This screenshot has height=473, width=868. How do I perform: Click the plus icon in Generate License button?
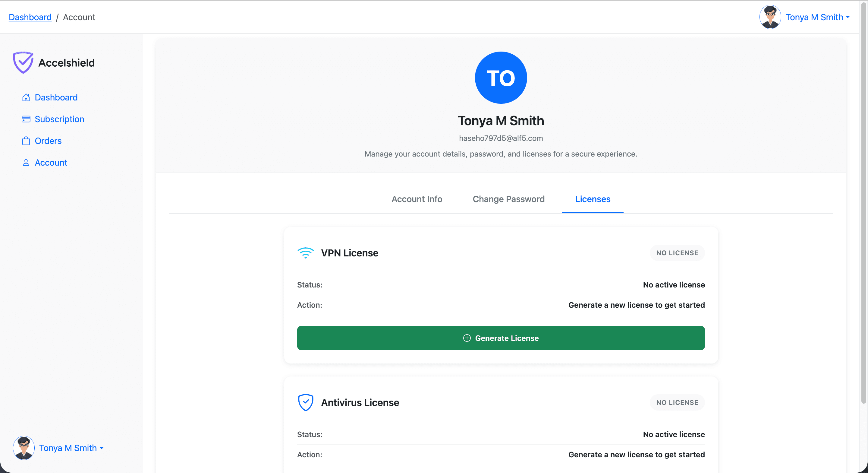coord(467,338)
